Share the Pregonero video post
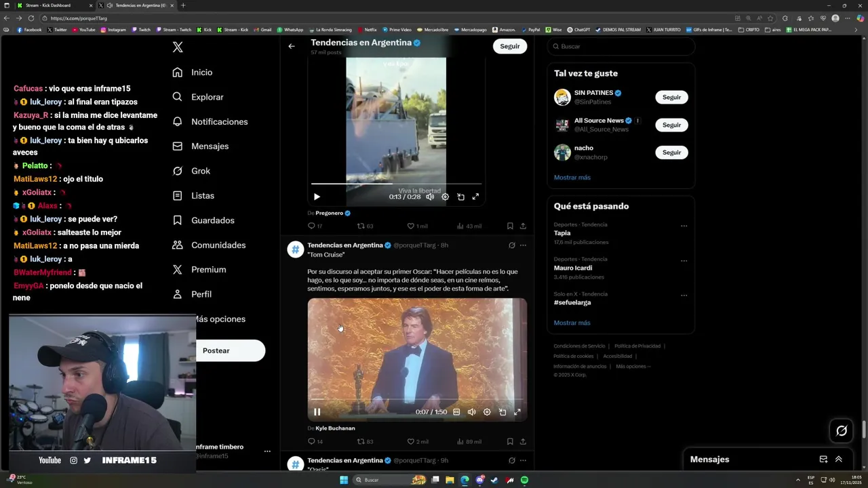 pos(523,226)
